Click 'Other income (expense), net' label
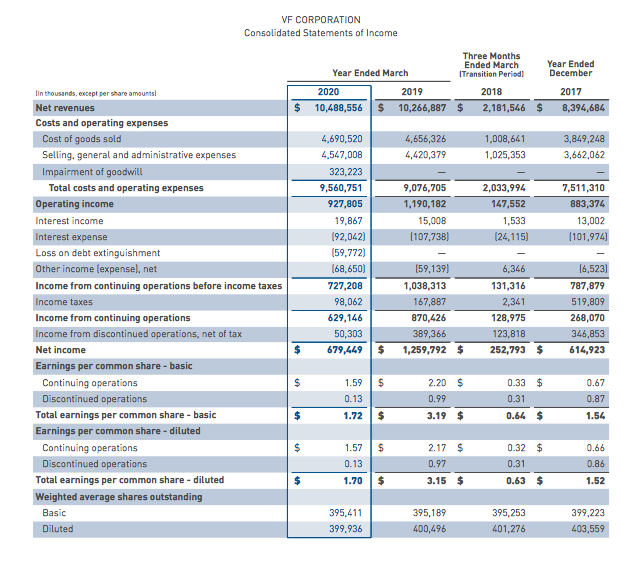Image resolution: width=633 pixels, height=578 pixels. click(x=96, y=269)
